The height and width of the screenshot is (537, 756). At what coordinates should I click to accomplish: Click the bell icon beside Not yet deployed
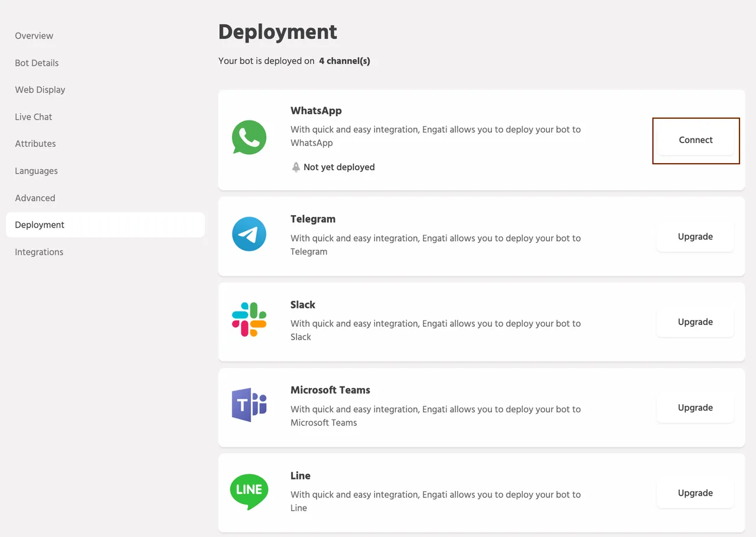[295, 167]
